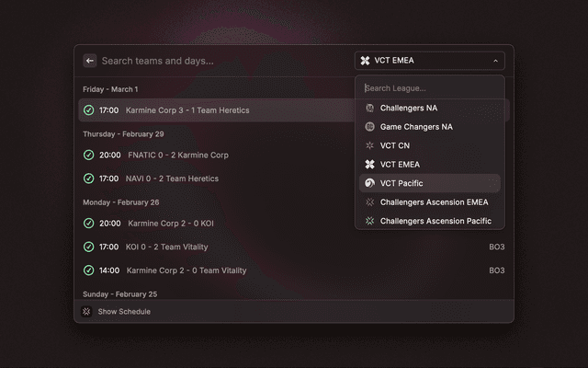Click the Show Schedule icon in footer
This screenshot has height=368, width=588.
(x=87, y=312)
